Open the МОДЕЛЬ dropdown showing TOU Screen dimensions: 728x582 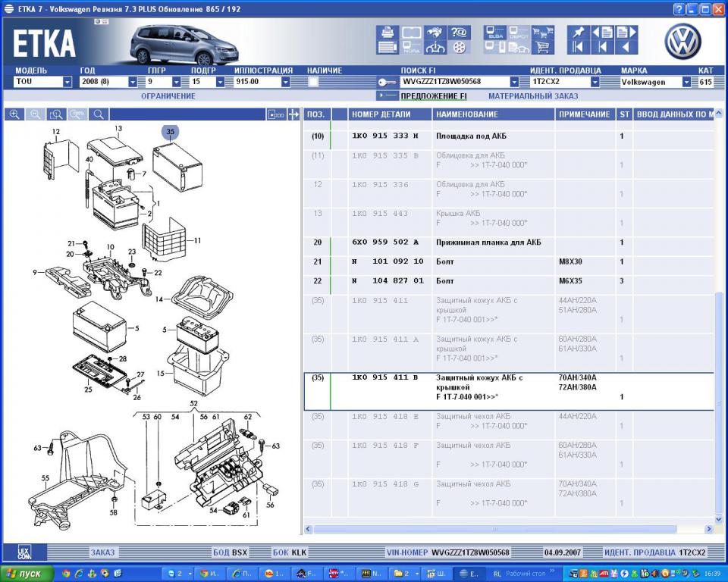(x=67, y=82)
